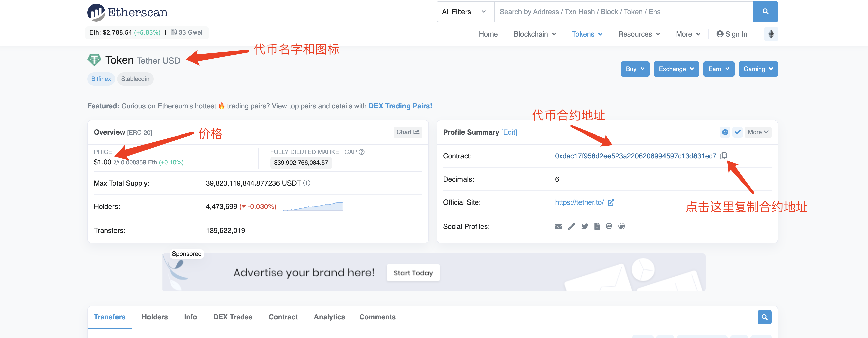The width and height of the screenshot is (868, 338).
Task: Open the DEX Trading Pairs link
Action: point(400,106)
